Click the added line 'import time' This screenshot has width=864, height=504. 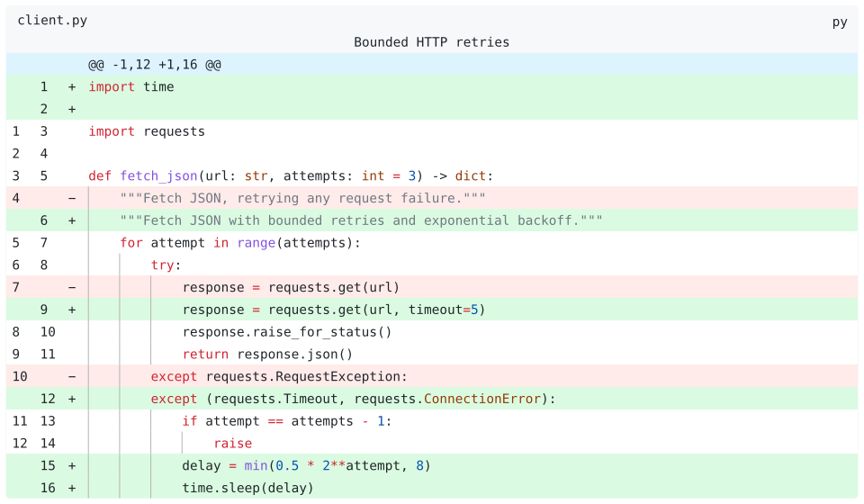pyautogui.click(x=432, y=86)
